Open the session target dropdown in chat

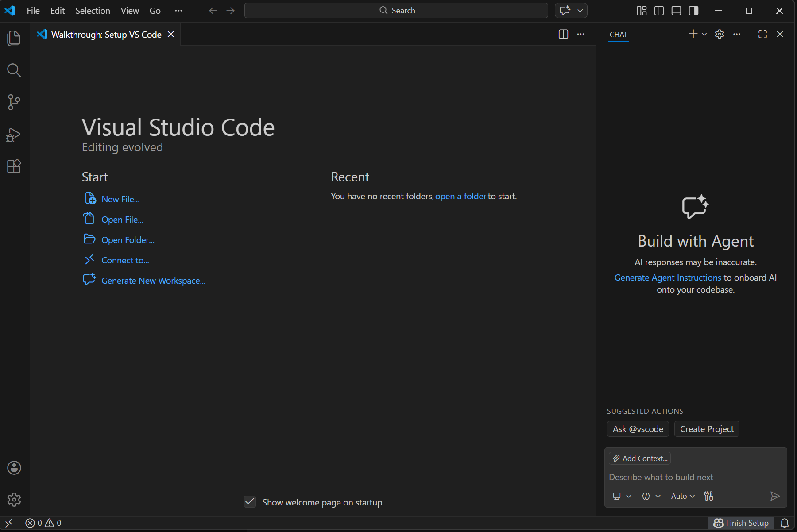point(622,496)
